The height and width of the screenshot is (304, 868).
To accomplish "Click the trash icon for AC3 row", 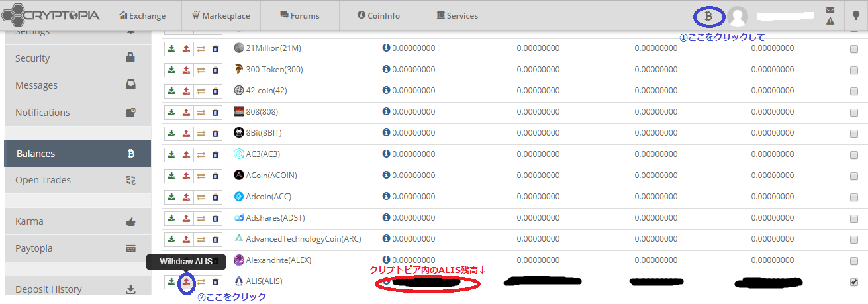I will pyautogui.click(x=215, y=154).
